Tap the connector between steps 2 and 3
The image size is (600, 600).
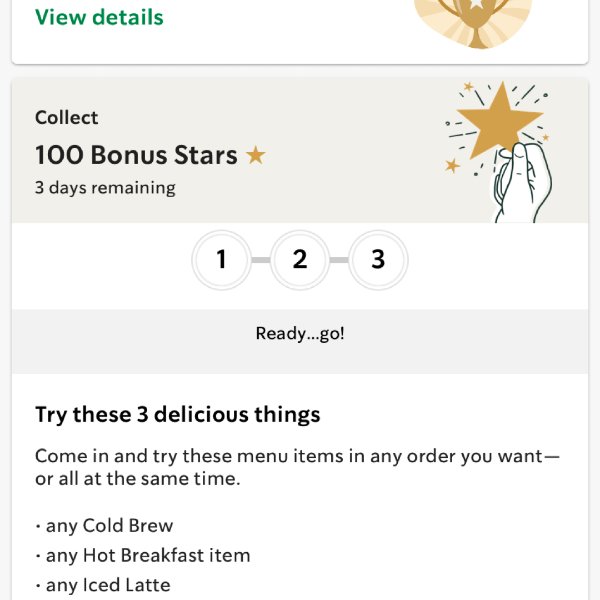click(339, 260)
